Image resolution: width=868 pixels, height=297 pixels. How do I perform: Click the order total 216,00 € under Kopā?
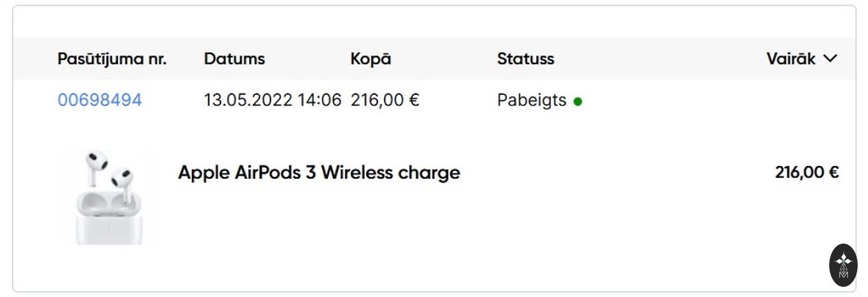tap(385, 100)
